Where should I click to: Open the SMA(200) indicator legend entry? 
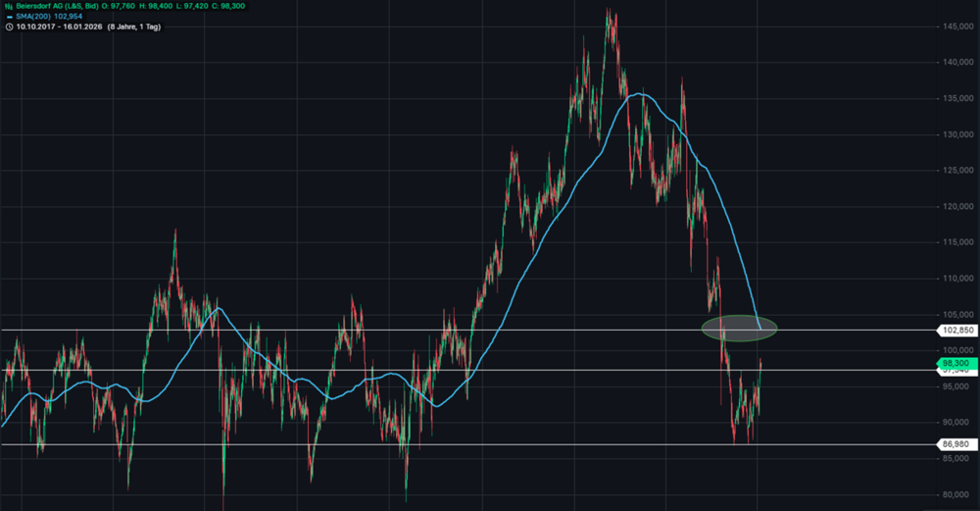(34, 17)
